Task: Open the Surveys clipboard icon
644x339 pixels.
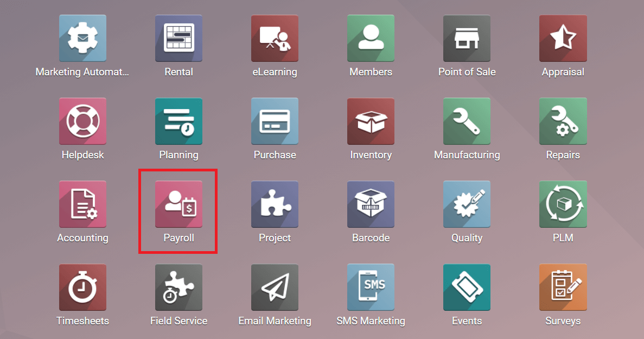Action: (x=563, y=287)
